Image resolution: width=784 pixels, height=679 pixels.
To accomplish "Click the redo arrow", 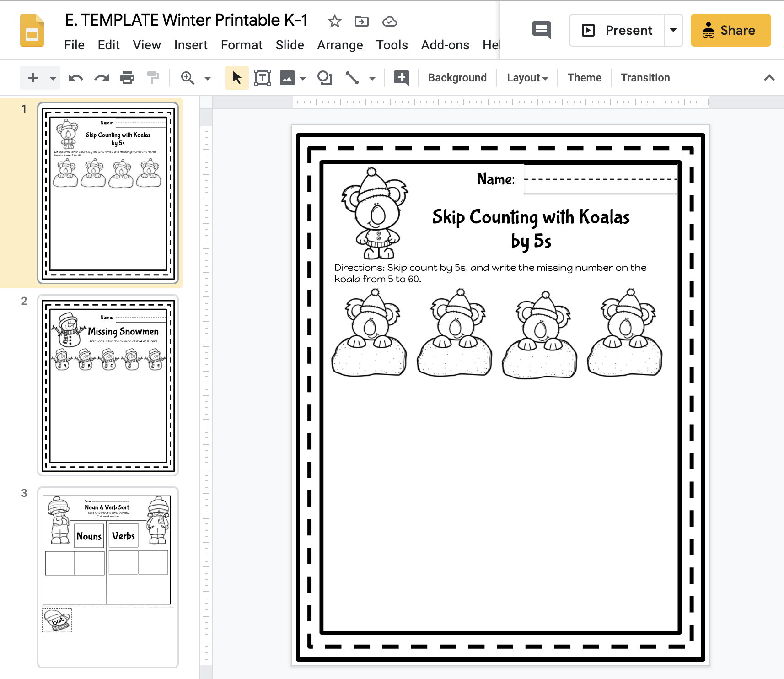I will (102, 78).
